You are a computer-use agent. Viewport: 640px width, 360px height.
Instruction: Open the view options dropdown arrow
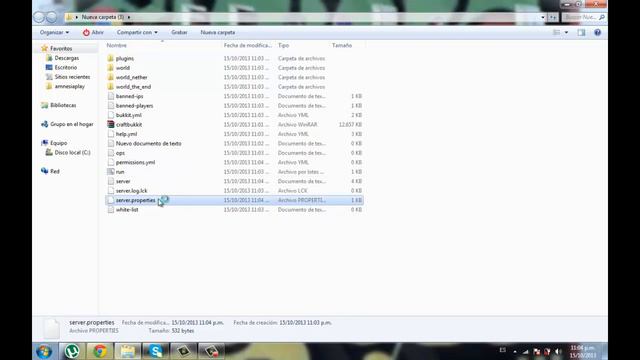tap(566, 32)
